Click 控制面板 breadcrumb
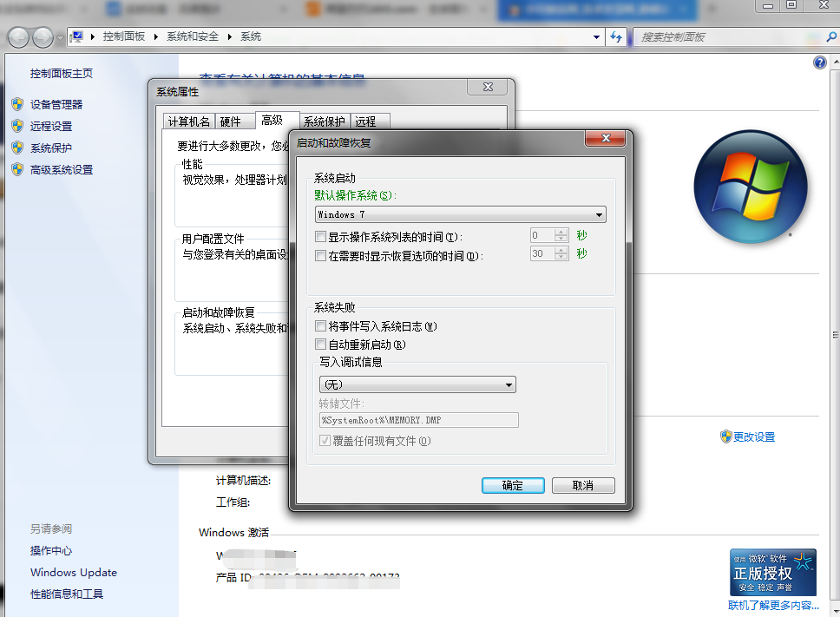Screen dimensions: 840x617 point(124,36)
